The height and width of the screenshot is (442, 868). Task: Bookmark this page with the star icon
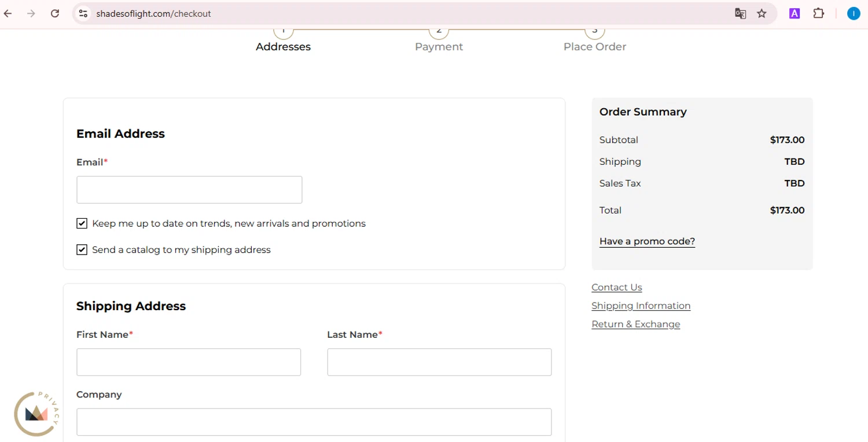tap(762, 13)
